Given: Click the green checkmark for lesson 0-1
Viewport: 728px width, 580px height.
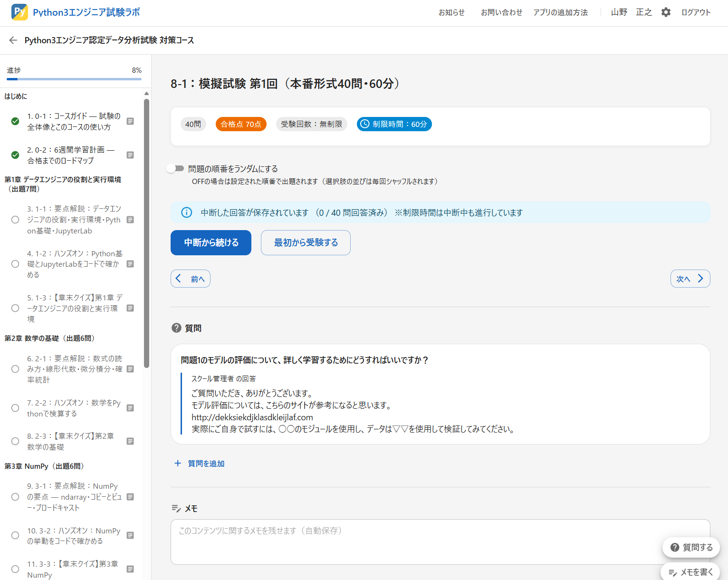Looking at the screenshot, I should click(15, 121).
